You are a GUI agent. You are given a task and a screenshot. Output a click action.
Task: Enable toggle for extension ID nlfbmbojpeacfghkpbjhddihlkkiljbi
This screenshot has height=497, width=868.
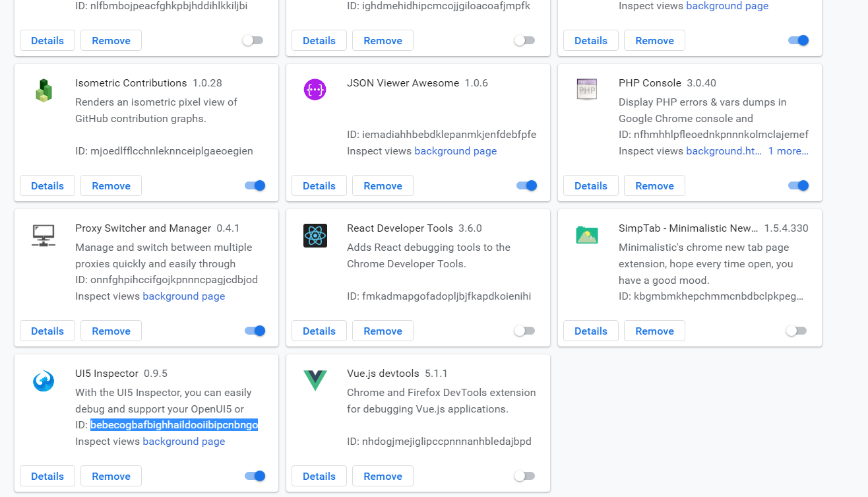(x=253, y=40)
